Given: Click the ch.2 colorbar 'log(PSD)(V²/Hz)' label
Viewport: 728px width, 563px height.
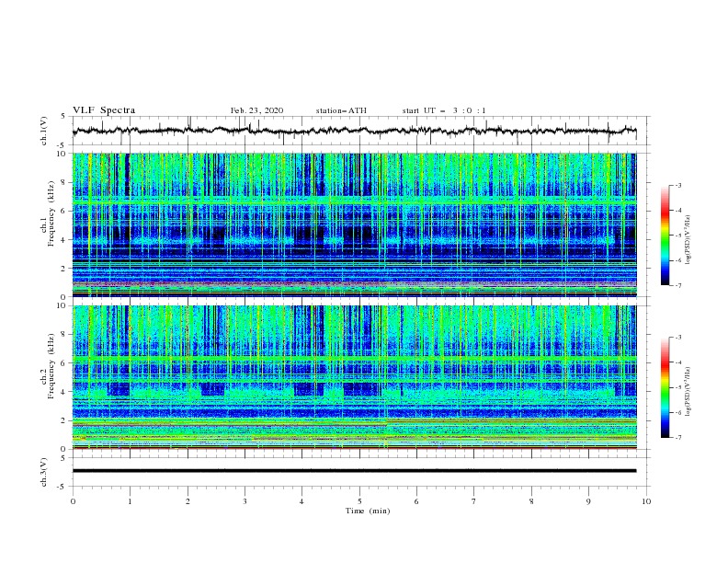Looking at the screenshot, I should 688,391.
